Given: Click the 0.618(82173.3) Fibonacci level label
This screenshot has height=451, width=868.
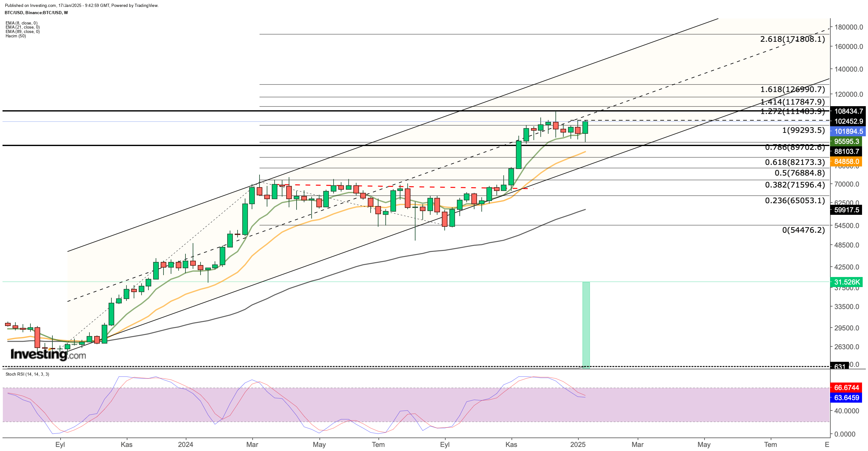Looking at the screenshot, I should click(x=795, y=162).
